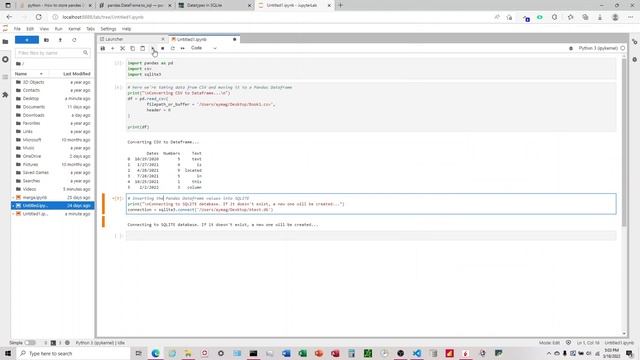The width and height of the screenshot is (640, 360).
Task: Open the View menu
Action: tap(44, 29)
